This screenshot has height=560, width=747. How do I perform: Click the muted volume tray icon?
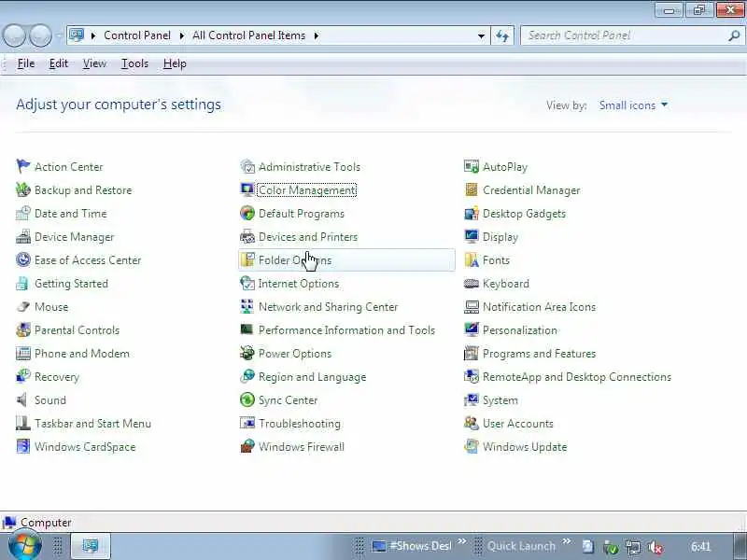click(x=655, y=547)
